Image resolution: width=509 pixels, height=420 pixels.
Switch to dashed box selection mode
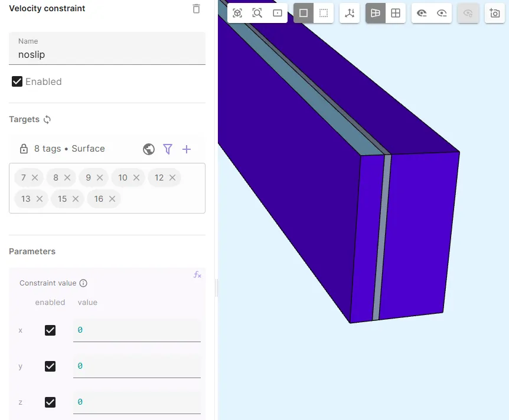click(x=324, y=13)
